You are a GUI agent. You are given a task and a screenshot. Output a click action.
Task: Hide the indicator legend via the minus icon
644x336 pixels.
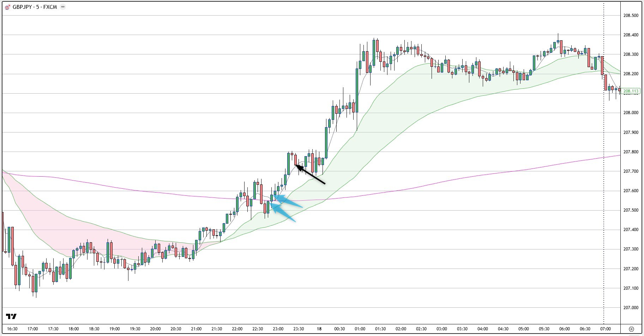(x=62, y=7)
